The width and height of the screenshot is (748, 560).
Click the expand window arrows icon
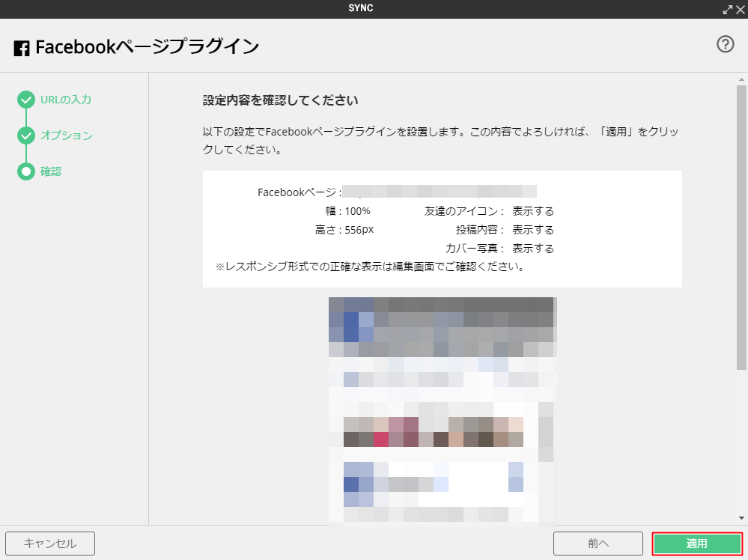pyautogui.click(x=728, y=10)
